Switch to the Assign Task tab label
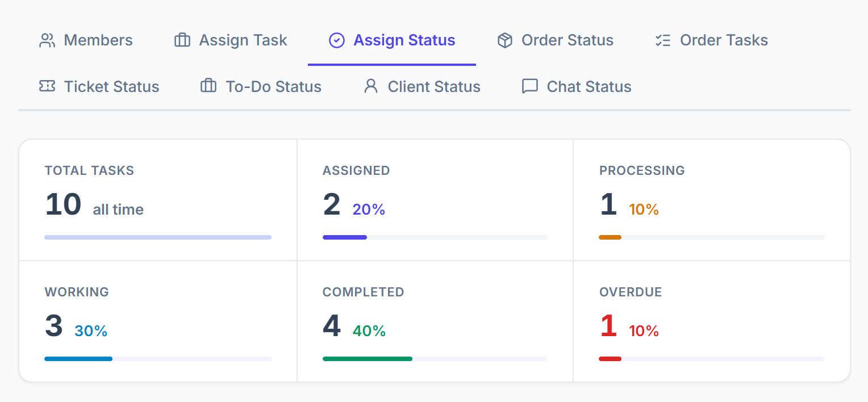Viewport: 868px width, 402px height. tap(243, 40)
